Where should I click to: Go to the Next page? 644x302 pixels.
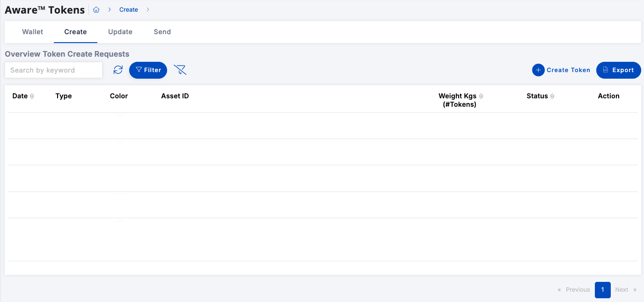click(625, 290)
